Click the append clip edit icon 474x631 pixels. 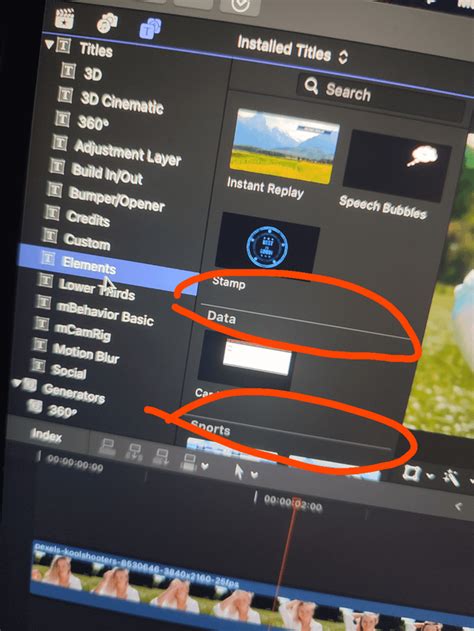[161, 458]
